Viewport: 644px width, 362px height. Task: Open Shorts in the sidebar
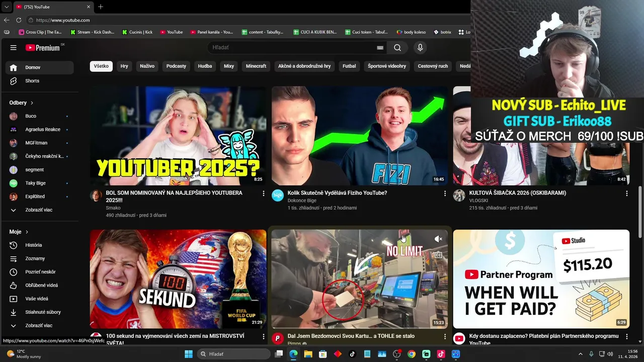pyautogui.click(x=40, y=81)
